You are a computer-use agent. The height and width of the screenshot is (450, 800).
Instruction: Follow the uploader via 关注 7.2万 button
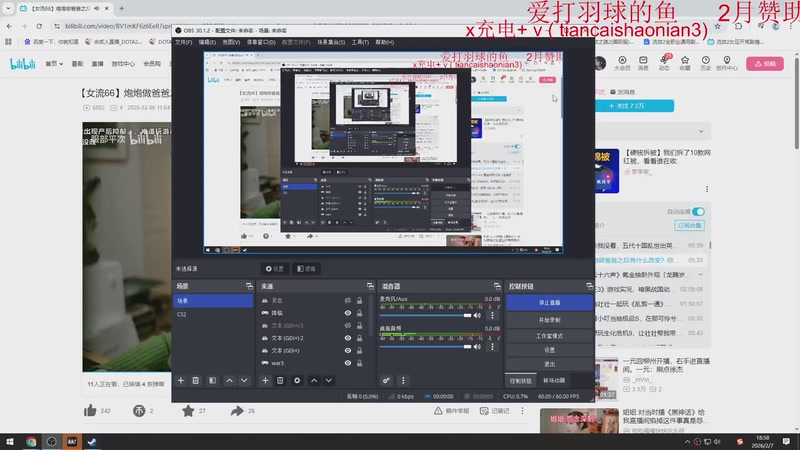tap(634, 106)
